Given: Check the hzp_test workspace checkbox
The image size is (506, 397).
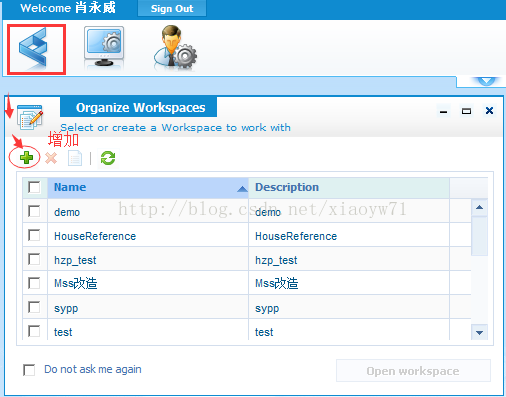Looking at the screenshot, I should 34,259.
